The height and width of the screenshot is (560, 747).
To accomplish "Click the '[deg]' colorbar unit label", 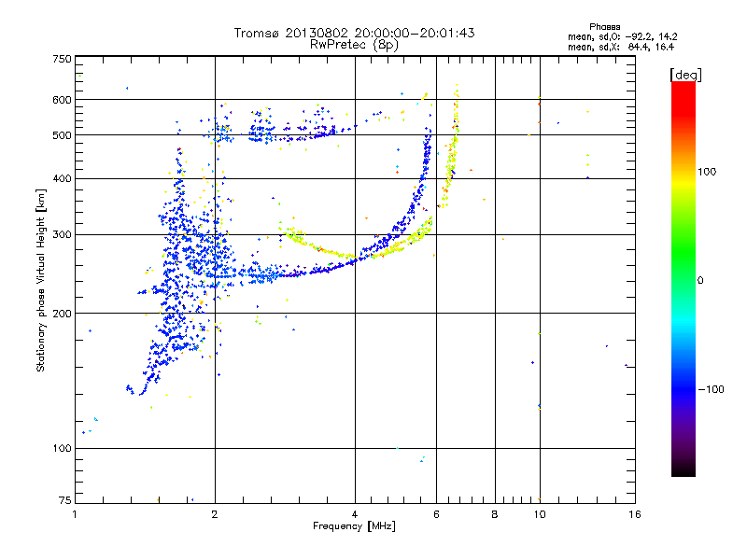I will coord(685,75).
